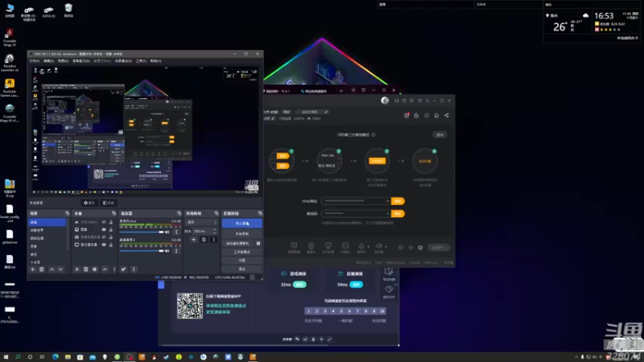Toggle visibility of first hidden text source
The height and width of the screenshot is (362, 644).
(x=104, y=222)
